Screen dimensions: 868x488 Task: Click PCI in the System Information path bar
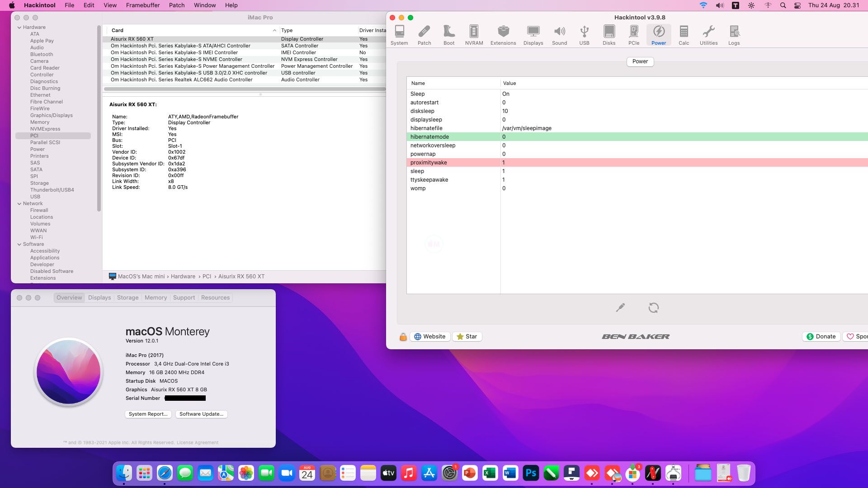[x=207, y=277]
